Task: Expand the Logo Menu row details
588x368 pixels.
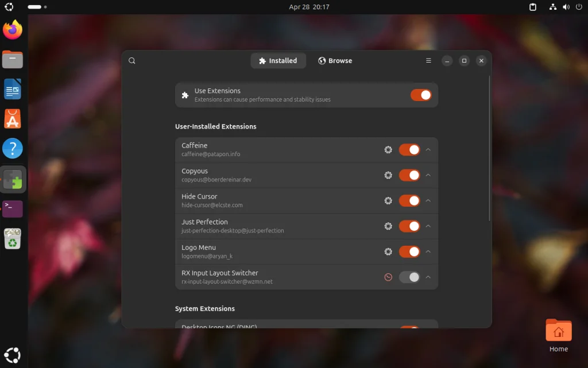Action: [x=428, y=252]
